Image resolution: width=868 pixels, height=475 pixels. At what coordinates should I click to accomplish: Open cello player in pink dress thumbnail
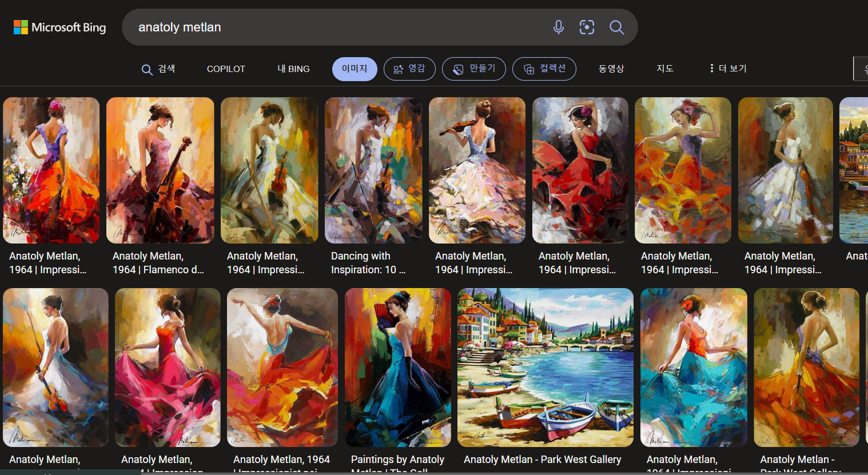(x=160, y=170)
